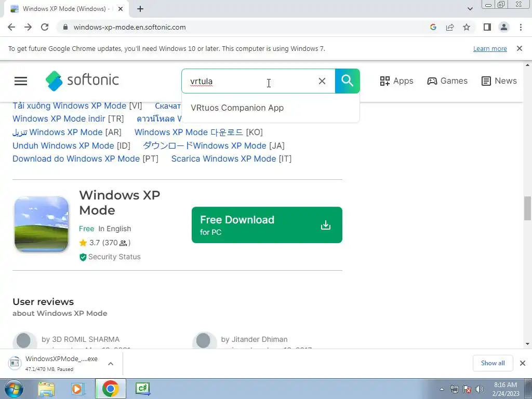Open Unduh Windows XP Mode link

(x=63, y=146)
